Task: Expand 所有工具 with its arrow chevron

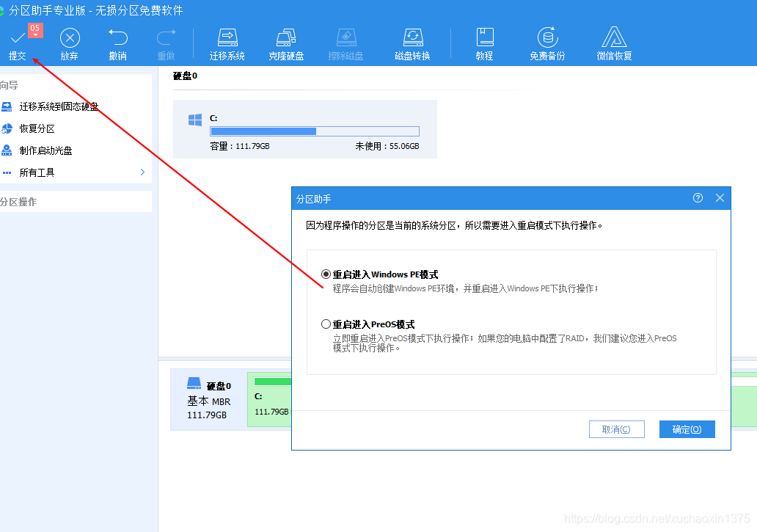Action: point(142,172)
